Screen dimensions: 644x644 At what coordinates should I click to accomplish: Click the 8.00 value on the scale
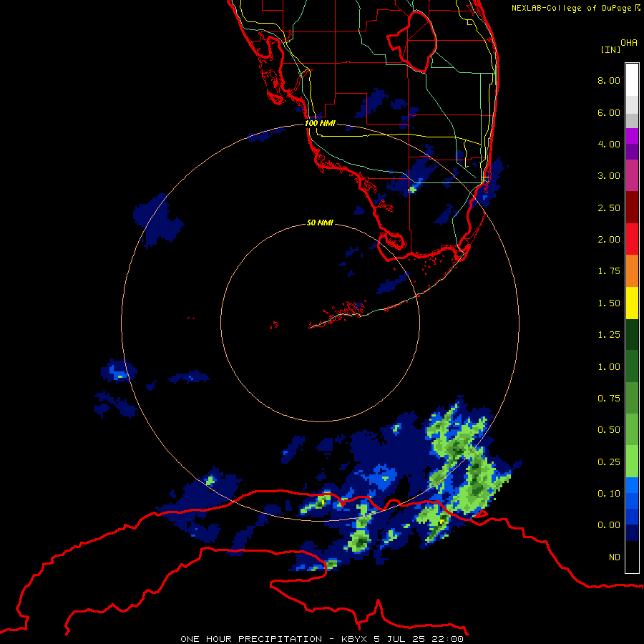(609, 80)
